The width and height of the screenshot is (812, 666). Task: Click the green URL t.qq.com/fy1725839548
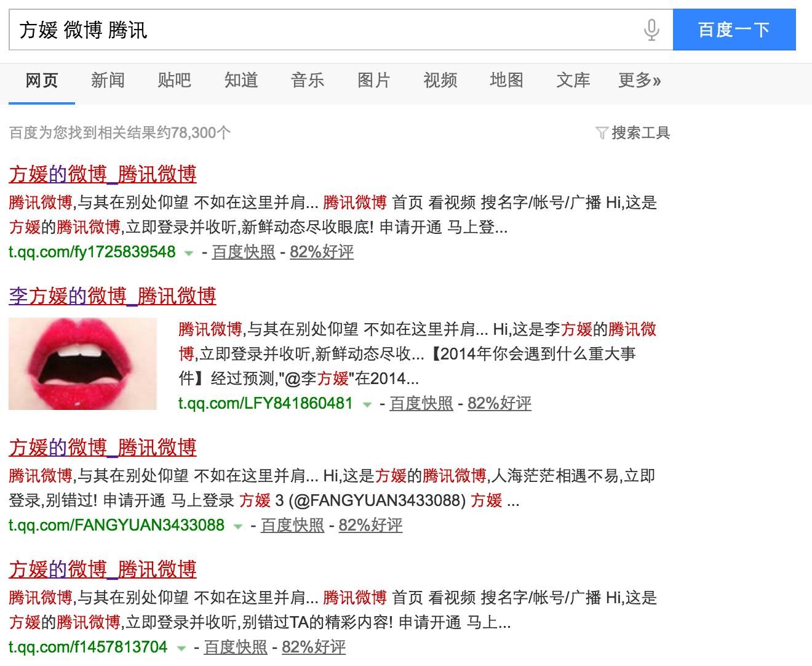tap(92, 252)
